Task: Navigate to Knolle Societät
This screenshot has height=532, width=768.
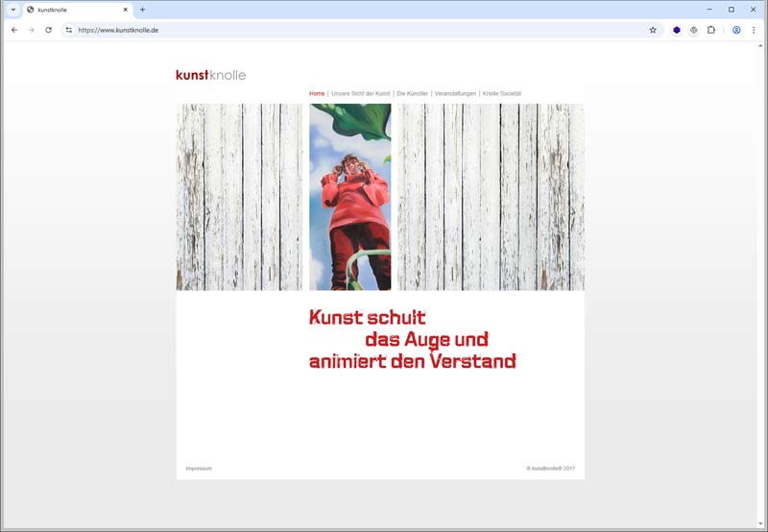Action: click(x=502, y=93)
